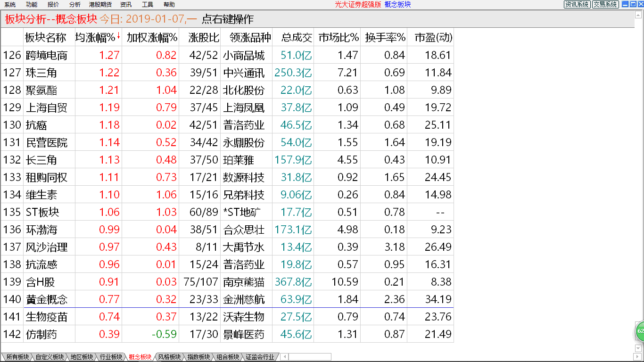The image size is (644, 362).
Task: Select the 长三角 sector row
Action: tap(227, 159)
